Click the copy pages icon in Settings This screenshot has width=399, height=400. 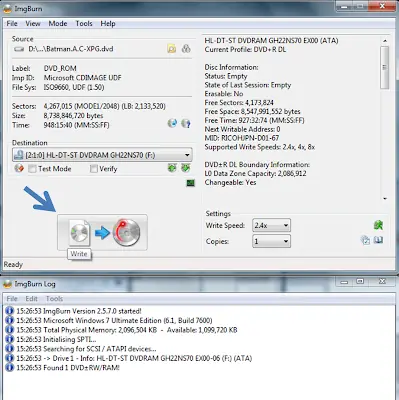coord(365,240)
